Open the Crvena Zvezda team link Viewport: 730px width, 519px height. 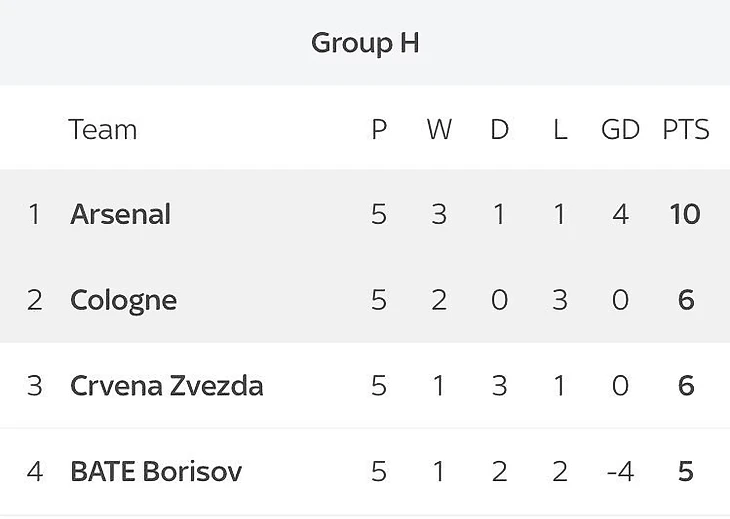(x=166, y=386)
